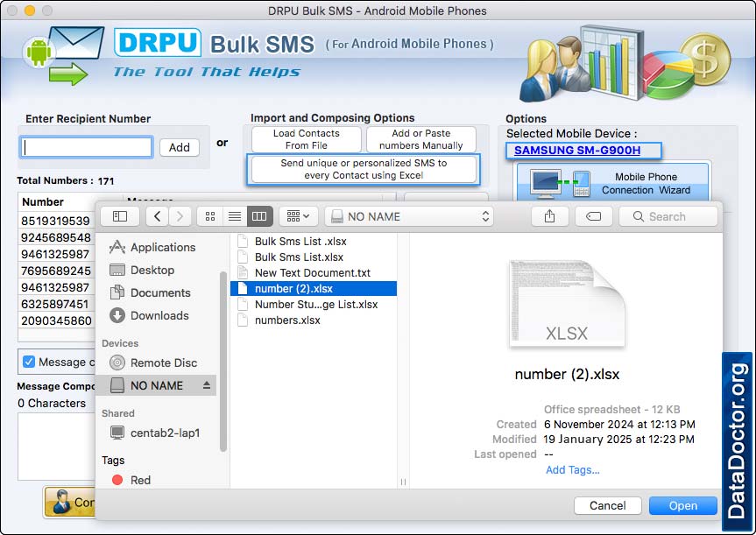Screen dimensions: 756x535
Task: Select file 'numbers.xlsx'
Action: coord(314,320)
